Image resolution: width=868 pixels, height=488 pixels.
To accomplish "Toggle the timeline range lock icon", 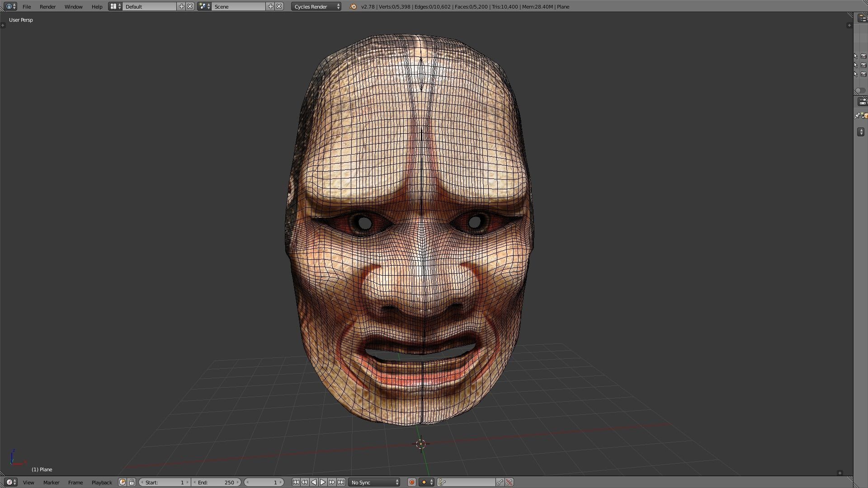I will click(132, 483).
